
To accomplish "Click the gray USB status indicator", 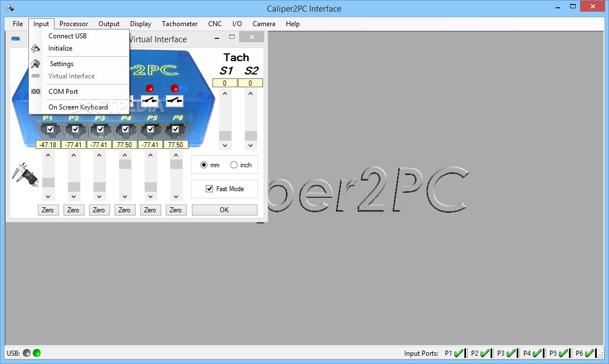I will (x=27, y=353).
